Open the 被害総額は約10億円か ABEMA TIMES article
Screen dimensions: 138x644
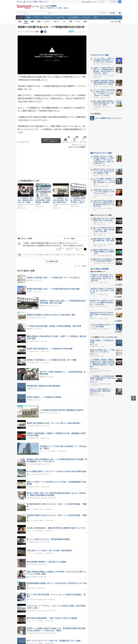[61, 410]
